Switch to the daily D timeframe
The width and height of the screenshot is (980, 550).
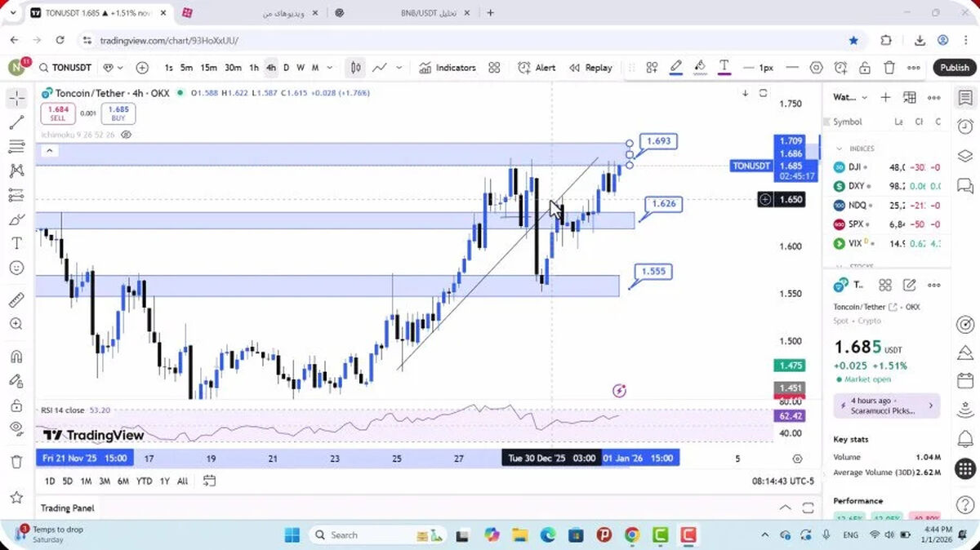coord(286,68)
